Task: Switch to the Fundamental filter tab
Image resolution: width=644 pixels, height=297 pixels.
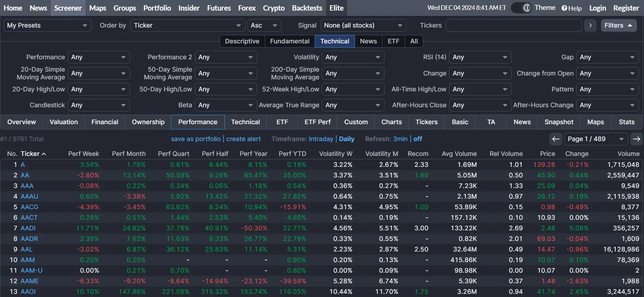Action: [290, 41]
